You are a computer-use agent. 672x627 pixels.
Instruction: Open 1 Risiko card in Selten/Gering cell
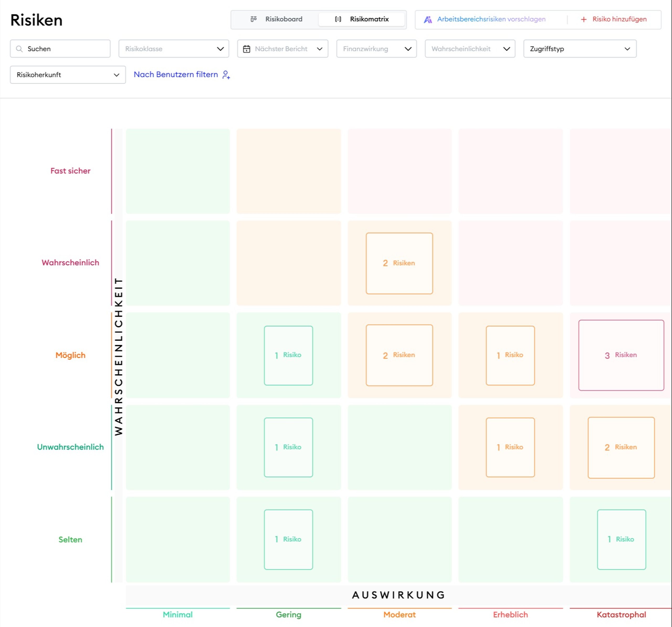point(288,539)
